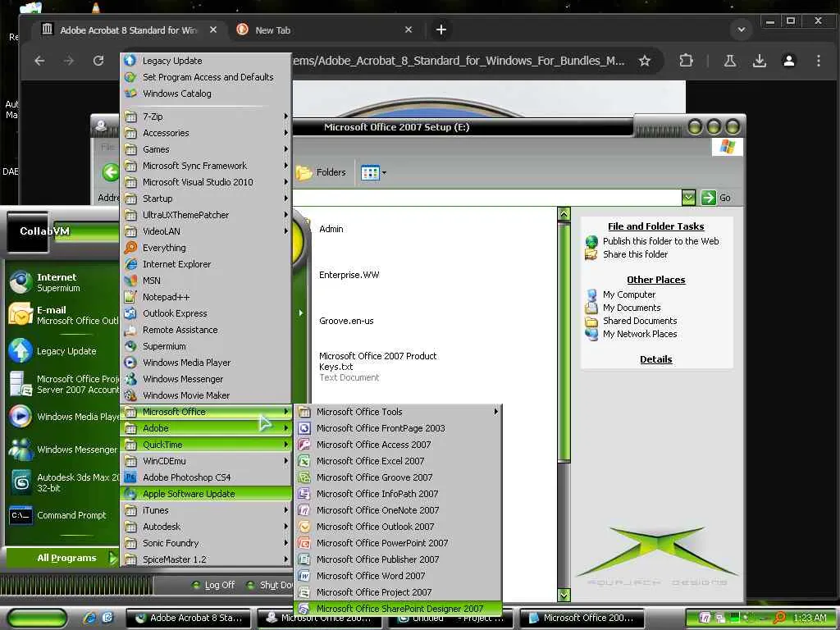
Task: Expand Microsoft Visual Studio 2010 folder
Action: point(206,182)
